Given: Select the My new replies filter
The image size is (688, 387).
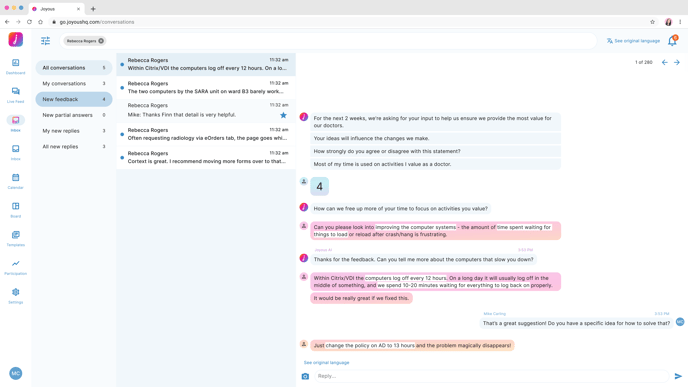Looking at the screenshot, I should pyautogui.click(x=74, y=131).
